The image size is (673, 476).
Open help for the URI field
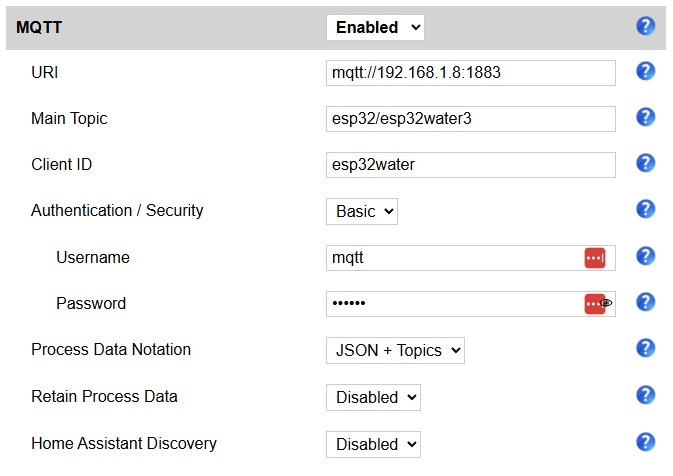[646, 71]
